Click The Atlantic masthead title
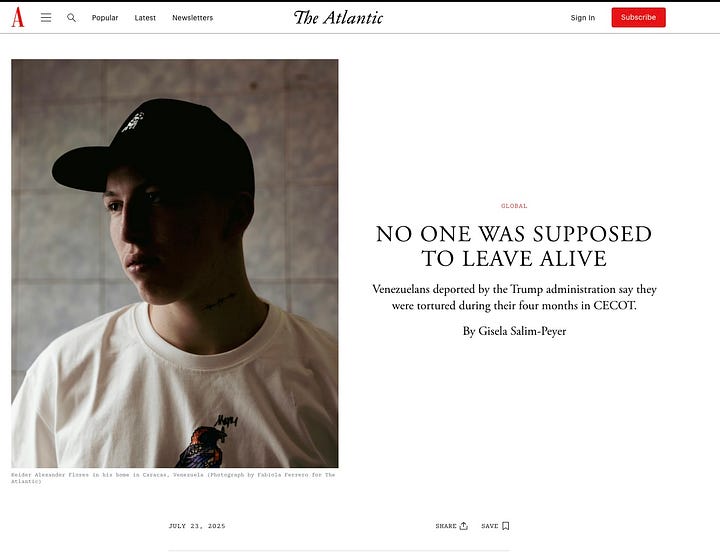The height and width of the screenshot is (555, 720). click(338, 17)
